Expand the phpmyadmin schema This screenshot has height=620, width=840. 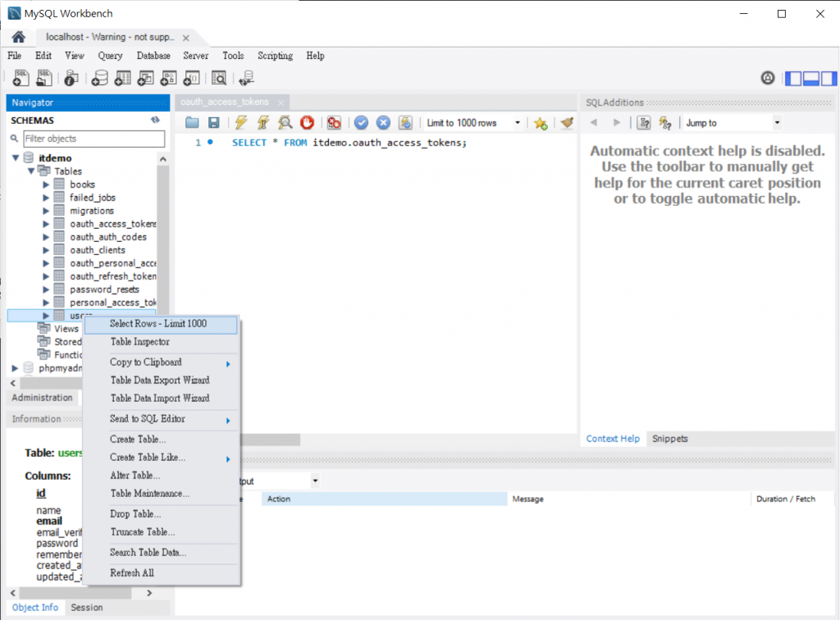click(x=15, y=368)
